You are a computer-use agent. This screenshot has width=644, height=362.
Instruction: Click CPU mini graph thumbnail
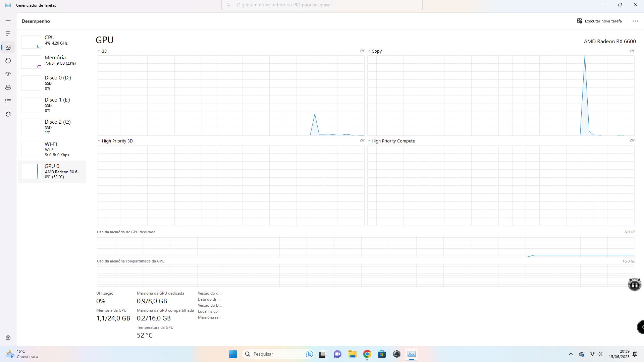(x=31, y=42)
